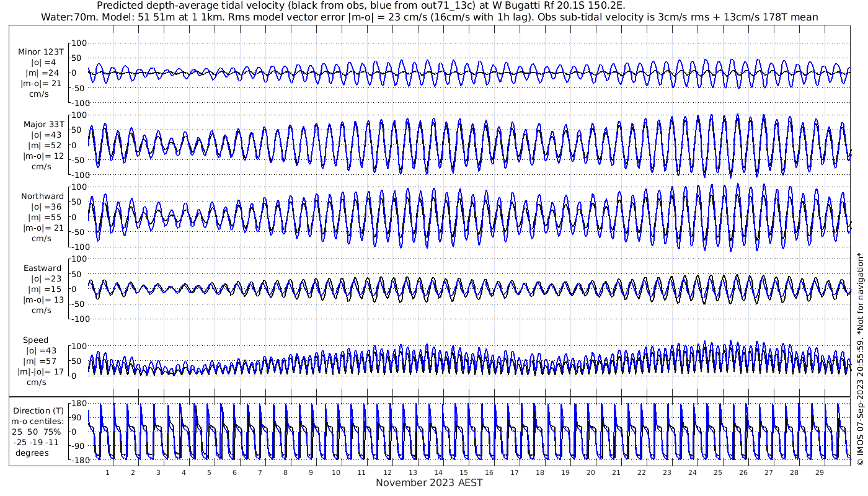Click day "19" on the date axis
The height and width of the screenshot is (496, 868).
coord(565,472)
